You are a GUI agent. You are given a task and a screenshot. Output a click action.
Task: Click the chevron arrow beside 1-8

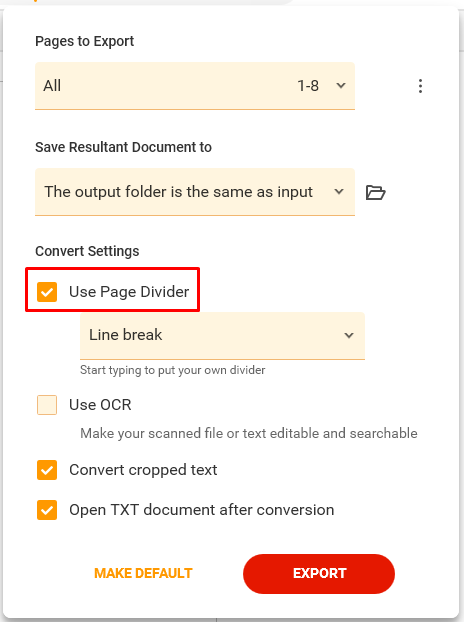pyautogui.click(x=341, y=85)
